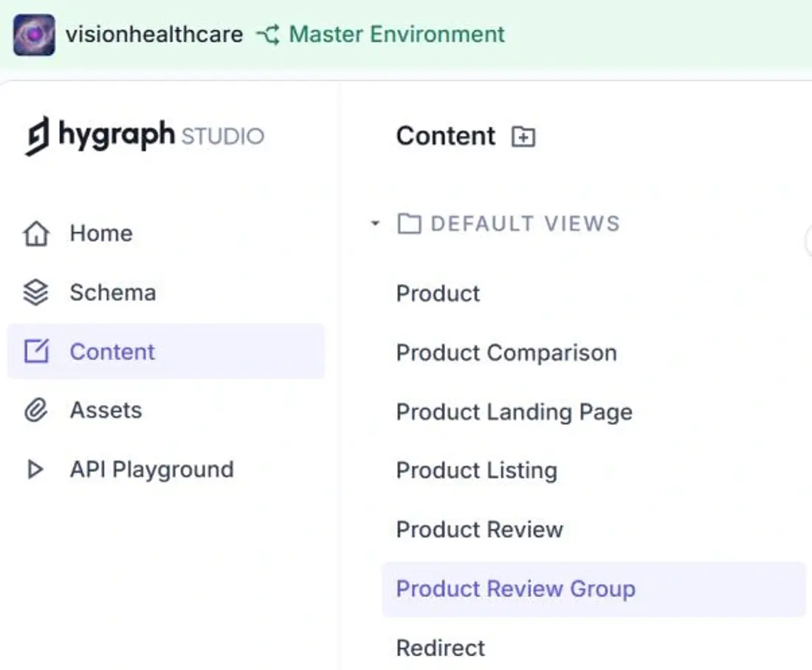Click the add folder icon beside Content
Screen dimensions: 812x670
(x=523, y=137)
